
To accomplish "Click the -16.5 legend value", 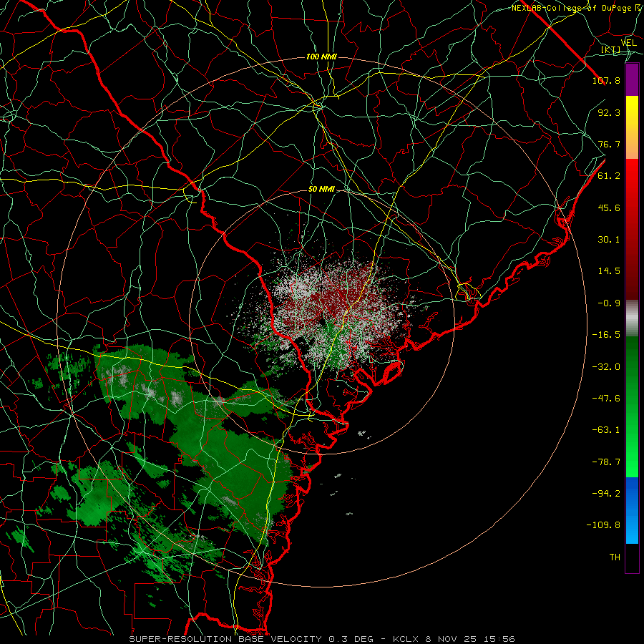I will tap(606, 334).
